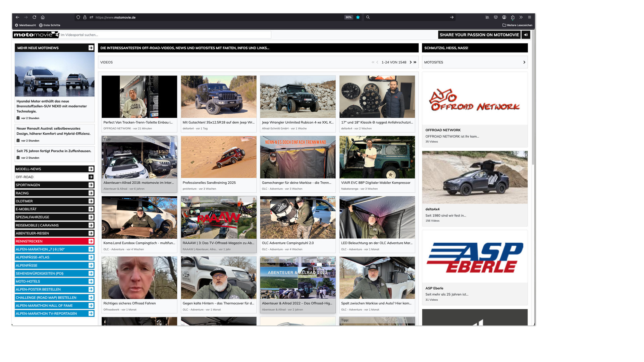The width and height of the screenshot is (644, 362).
Task: Click the arrow icon on ALPENPÄSSE row
Action: [91, 265]
